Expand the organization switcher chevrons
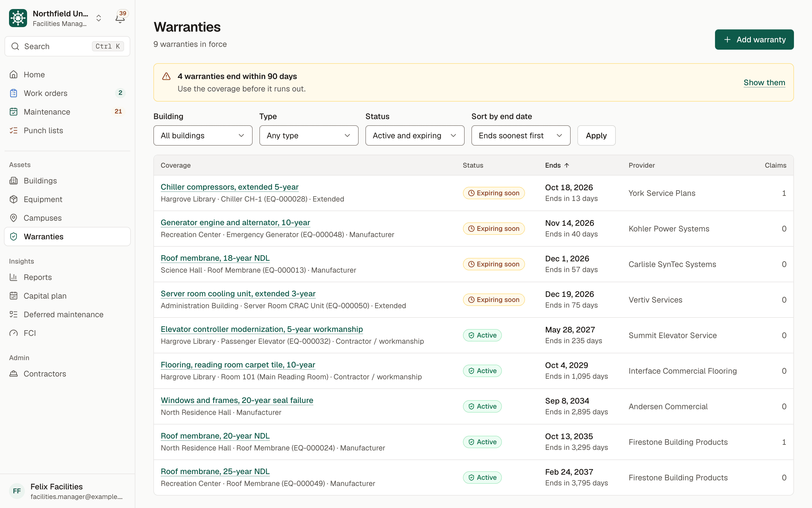Viewport: 812px width, 508px height. (99, 18)
